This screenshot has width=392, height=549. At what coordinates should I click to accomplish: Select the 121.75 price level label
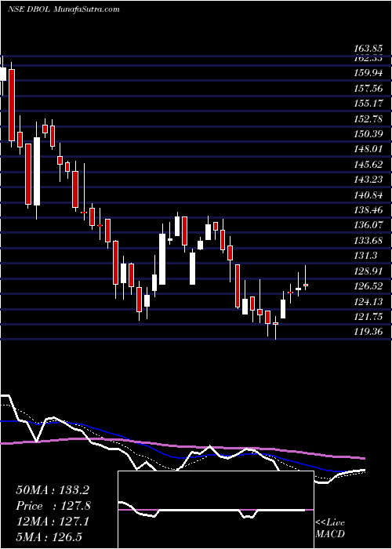pyautogui.click(x=368, y=317)
